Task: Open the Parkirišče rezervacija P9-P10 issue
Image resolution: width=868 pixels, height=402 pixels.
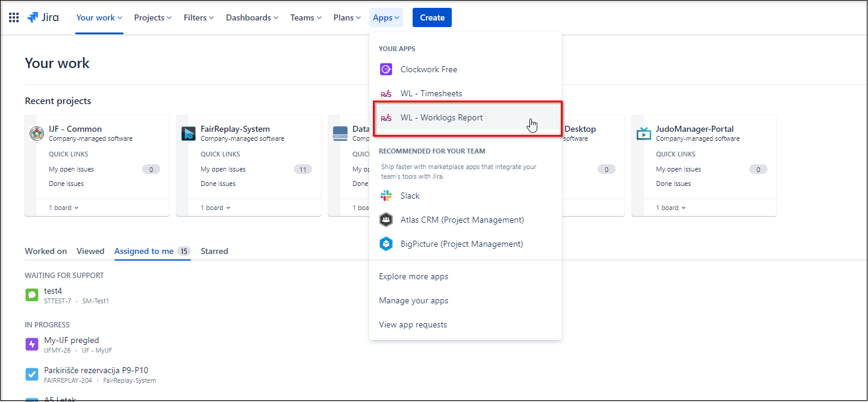Action: point(96,370)
